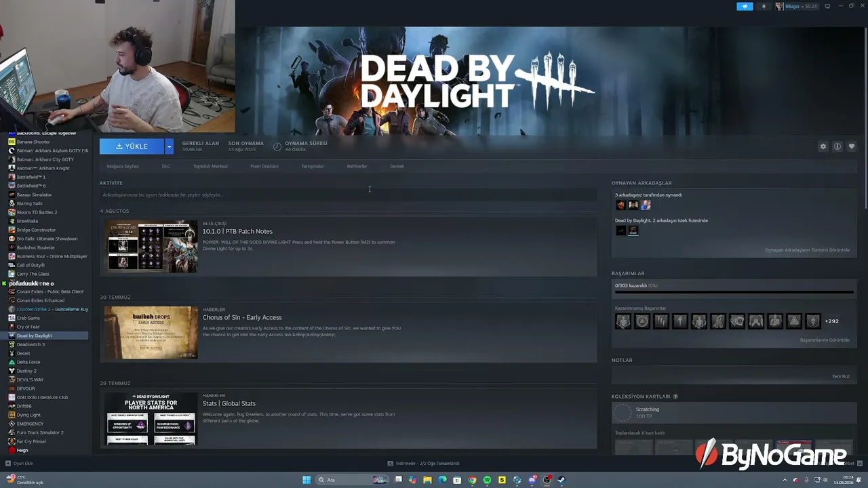Open the install options dropdown arrow
Screen dimensions: 868x488
(x=169, y=146)
